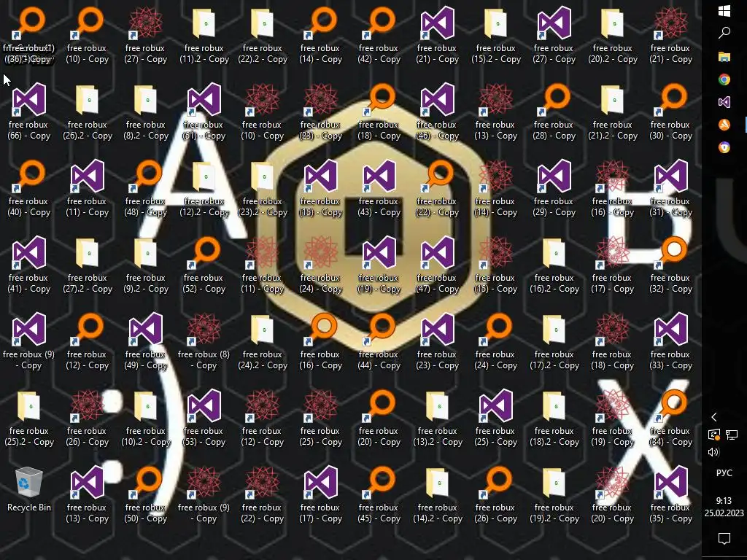Select the 'free robux (35) - Copy' shortcut
The height and width of the screenshot is (560, 747).
point(671,495)
